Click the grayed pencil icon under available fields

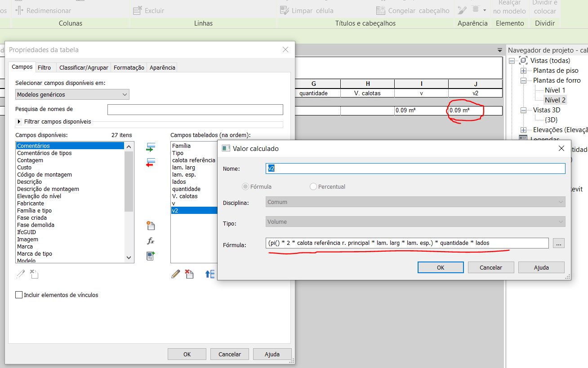[x=21, y=274]
